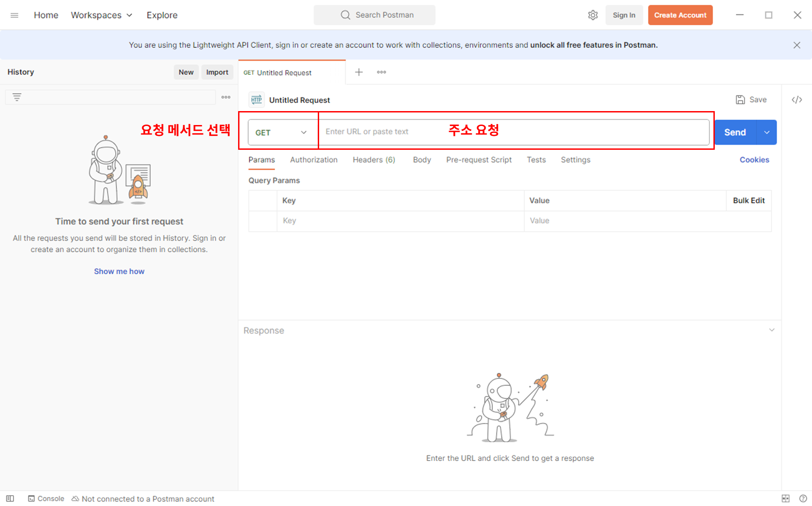Switch to the Headers (6) tab
Viewport: 812px width, 506px height.
[374, 160]
